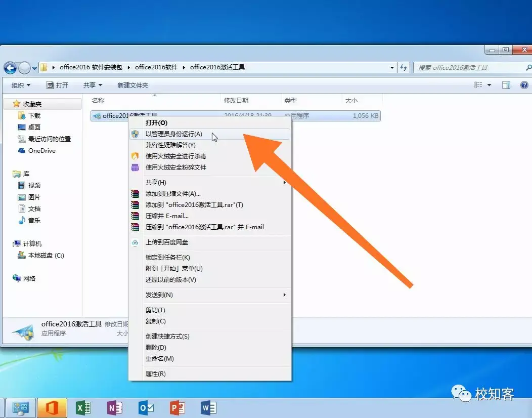Click the Back navigation arrow button
This screenshot has height=418, width=532.
click(10, 68)
